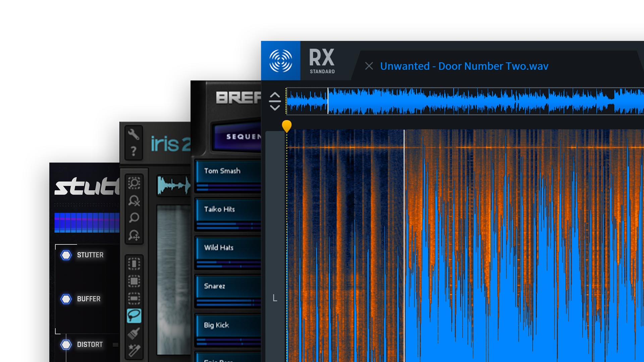Enable the BUFFER module
The height and width of the screenshot is (362, 644).
[66, 299]
